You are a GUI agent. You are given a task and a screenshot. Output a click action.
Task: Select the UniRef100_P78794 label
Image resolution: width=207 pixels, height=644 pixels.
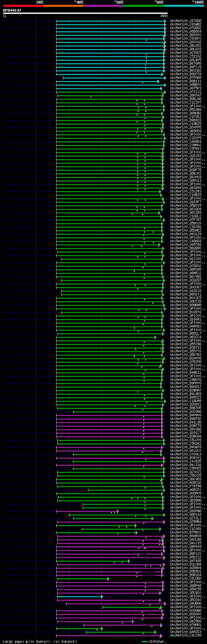pos(186,486)
